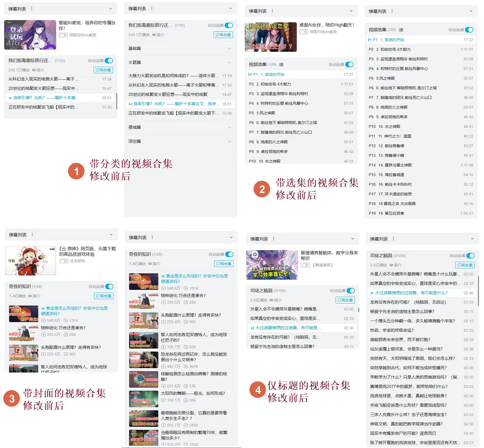Click 订阅合集 button below the 智谱清言 ad
The image size is (484, 448).
tap(345, 300)
